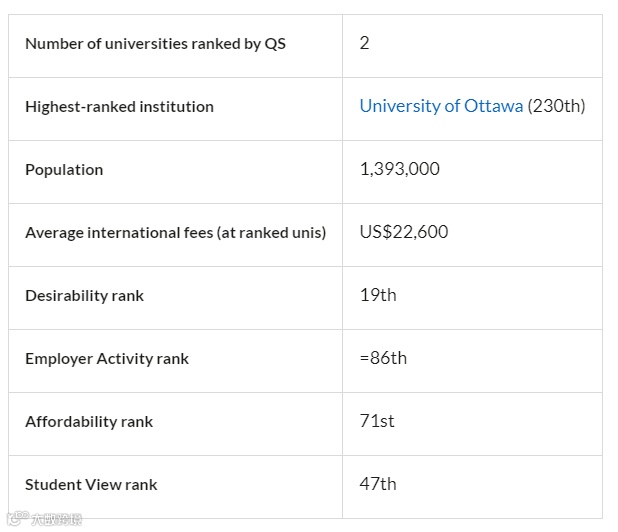Select the Employer Activity rank label
Image resolution: width=618 pixels, height=532 pixels.
tap(107, 359)
